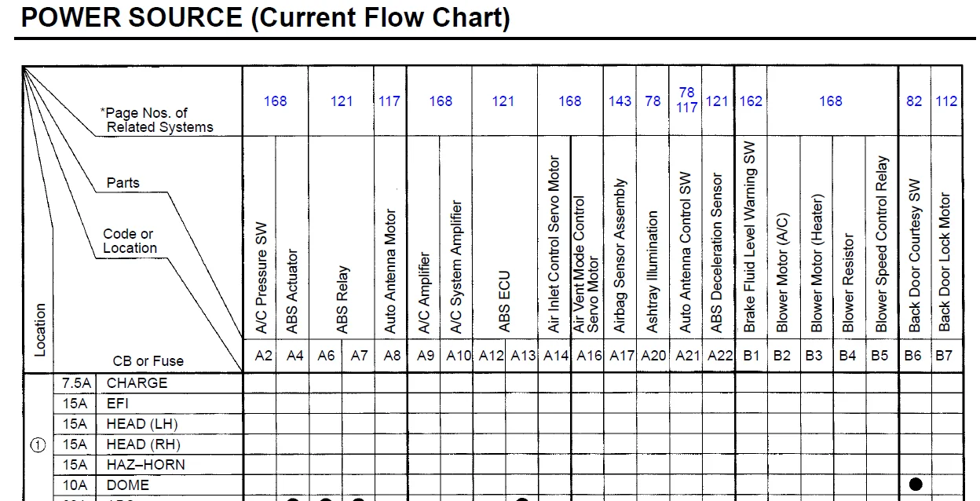This screenshot has width=980, height=501.
Task: Open page 121 link above ABS ECU
Action: [503, 101]
